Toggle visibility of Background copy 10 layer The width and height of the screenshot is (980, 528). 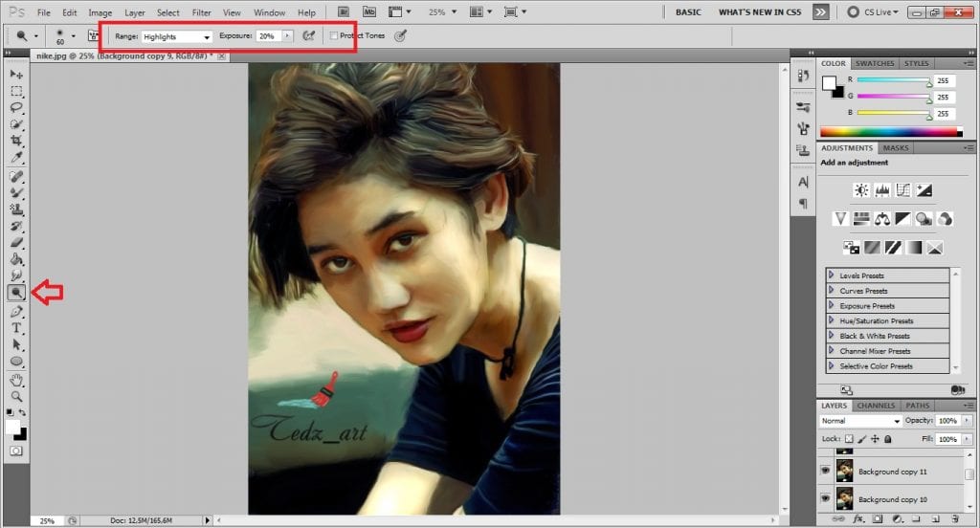824,498
